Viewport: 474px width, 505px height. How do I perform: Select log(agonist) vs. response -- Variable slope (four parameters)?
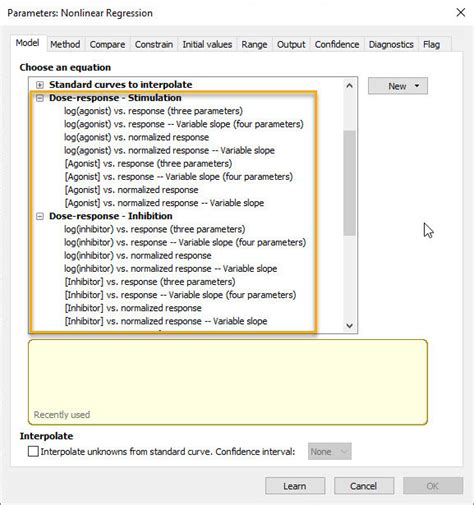tap(184, 124)
